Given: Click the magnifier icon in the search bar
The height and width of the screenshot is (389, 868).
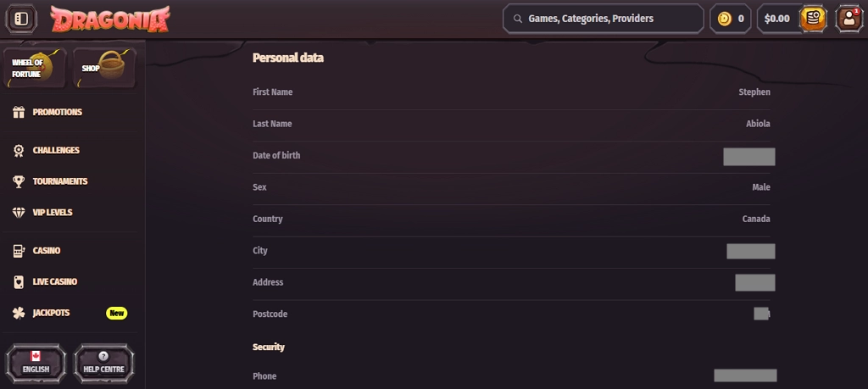Looking at the screenshot, I should pyautogui.click(x=518, y=19).
